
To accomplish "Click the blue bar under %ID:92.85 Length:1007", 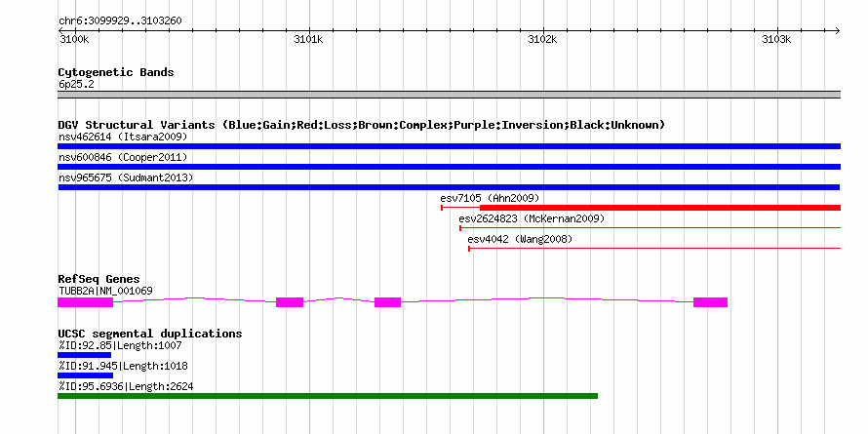I will (84, 355).
